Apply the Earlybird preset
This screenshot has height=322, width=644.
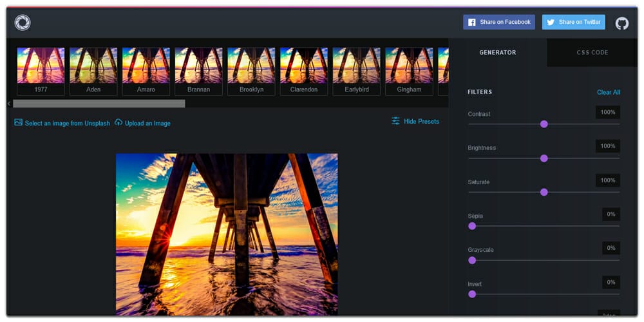coord(356,71)
